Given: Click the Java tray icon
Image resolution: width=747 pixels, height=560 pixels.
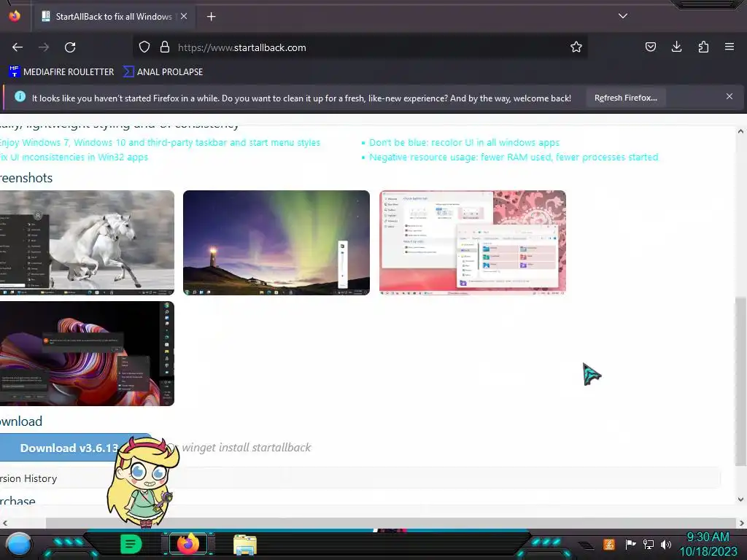Looking at the screenshot, I should tap(609, 544).
